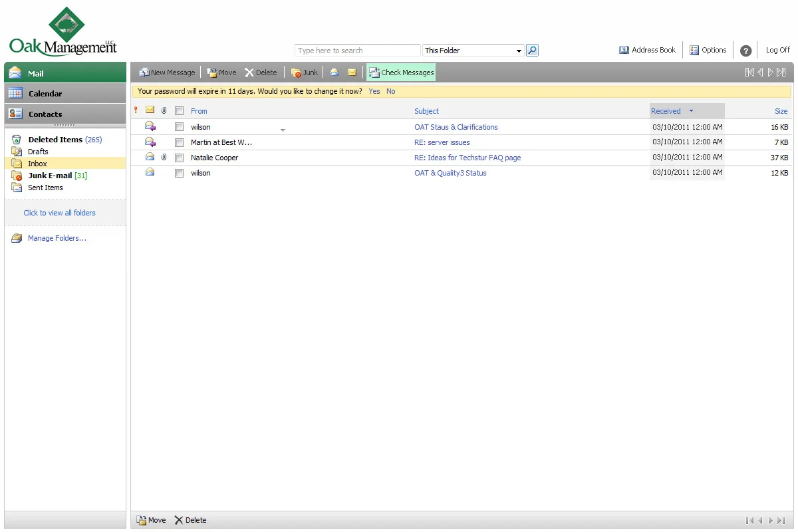Viewport: 798px width, 532px height.
Task: Click the Calendar grid icon
Action: coord(15,94)
